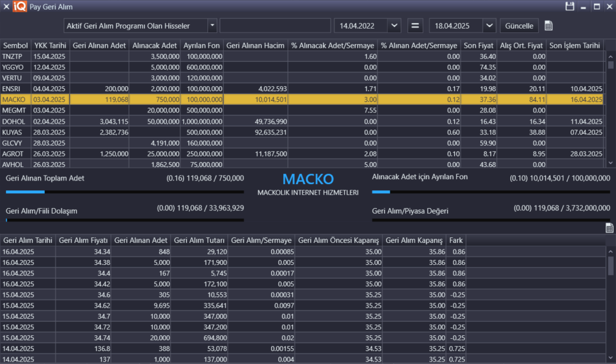The width and height of the screenshot is (616, 364).
Task: Click Geri Alım Tutarı column header
Action: (x=199, y=240)
